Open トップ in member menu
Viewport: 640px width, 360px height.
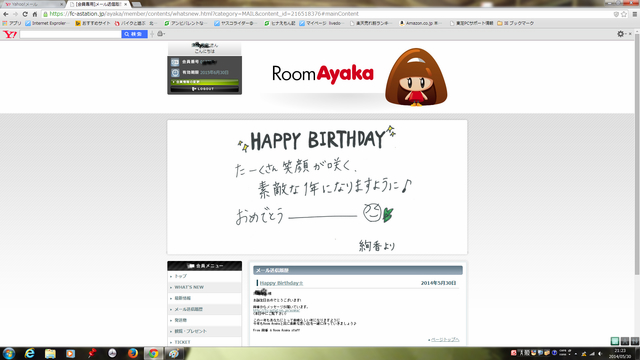pyautogui.click(x=204, y=276)
